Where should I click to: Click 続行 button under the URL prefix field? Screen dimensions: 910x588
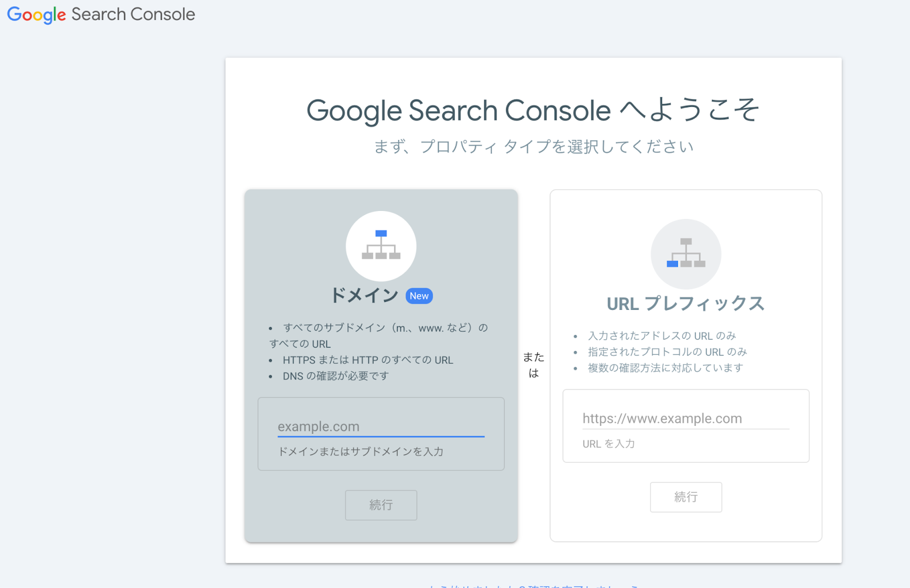click(x=686, y=497)
